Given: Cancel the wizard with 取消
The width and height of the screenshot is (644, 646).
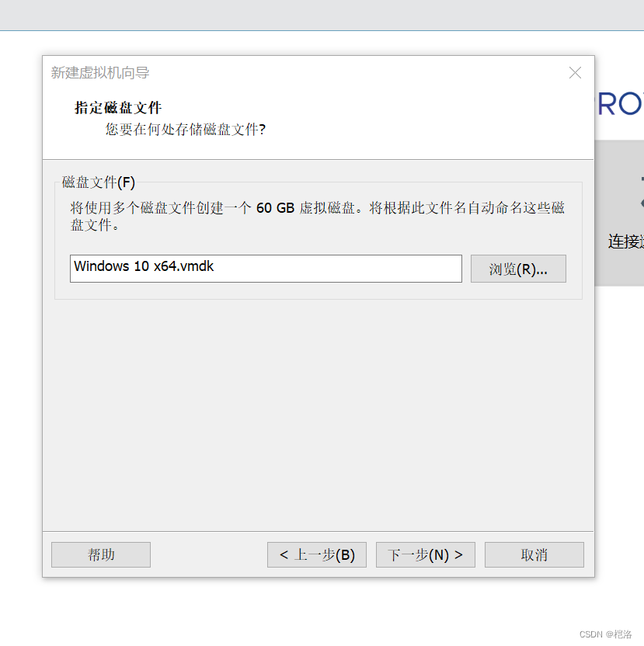Looking at the screenshot, I should pyautogui.click(x=534, y=554).
